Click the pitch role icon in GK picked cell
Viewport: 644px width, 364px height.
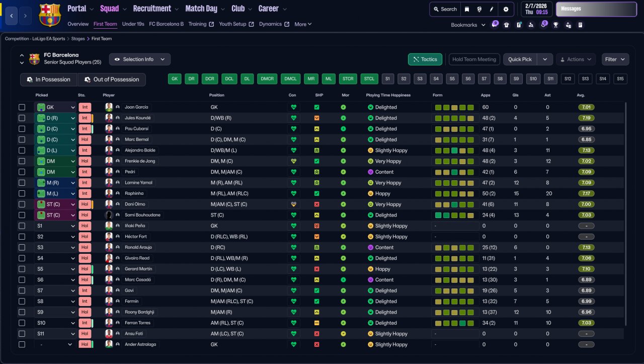point(41,107)
